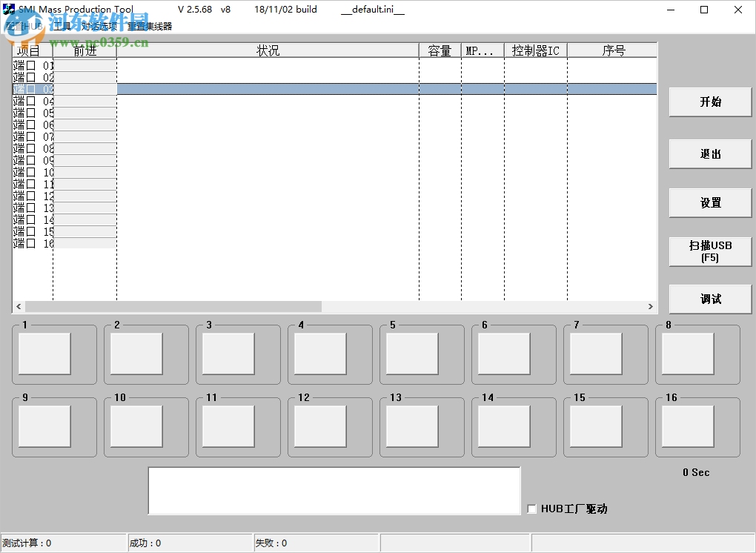Click port slot 10 status box
Screen dimensions: 756x553
136,426
